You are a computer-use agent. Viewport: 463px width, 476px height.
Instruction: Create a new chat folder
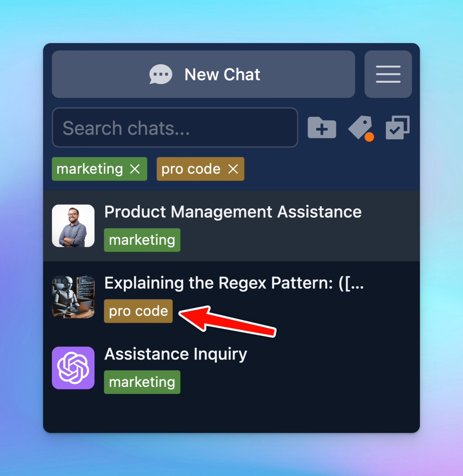(322, 128)
